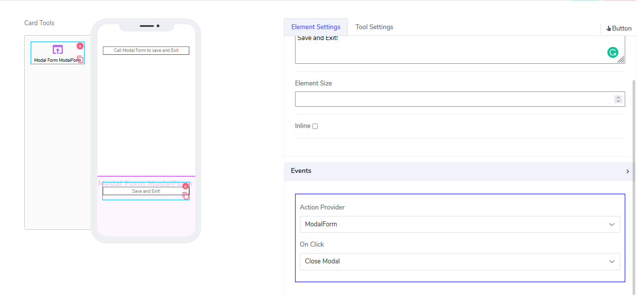Click the hand pointer Button icon
The image size is (644, 296).
pyautogui.click(x=608, y=29)
